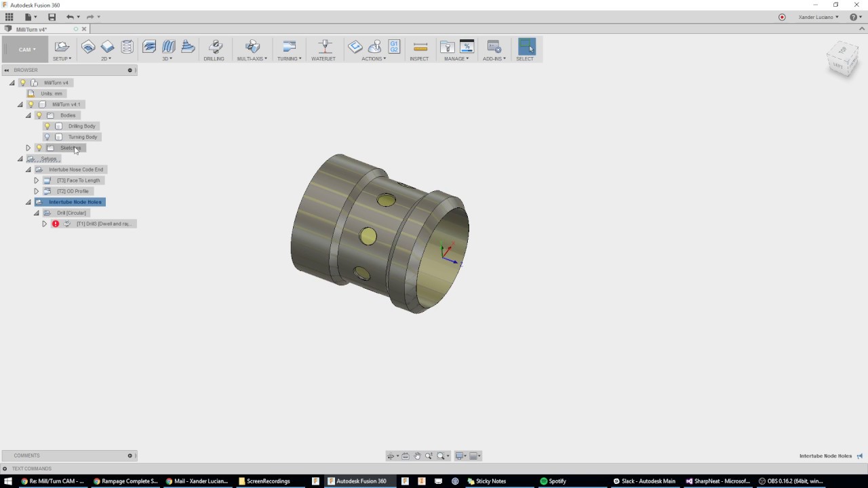Open Spotify from the taskbar
The height and width of the screenshot is (488, 868).
coord(553,481)
